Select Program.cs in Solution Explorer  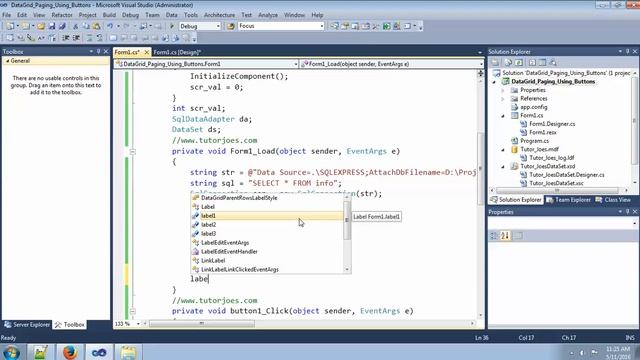(x=534, y=141)
